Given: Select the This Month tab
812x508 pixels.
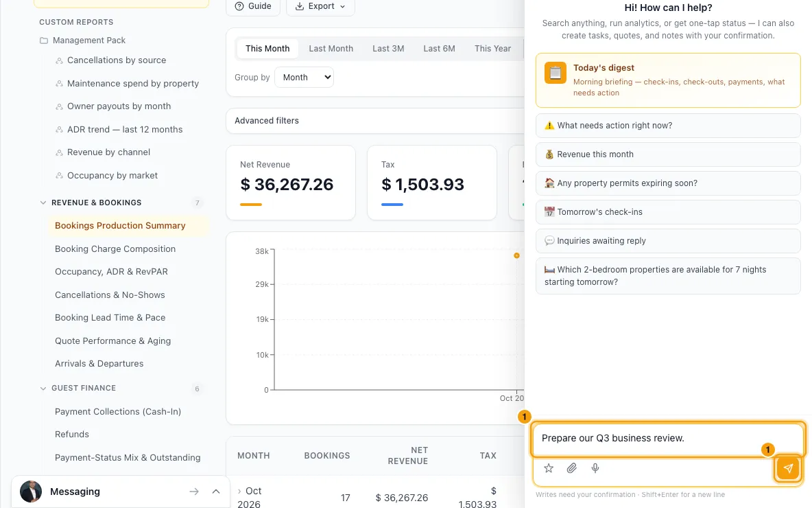Looking at the screenshot, I should tap(267, 49).
